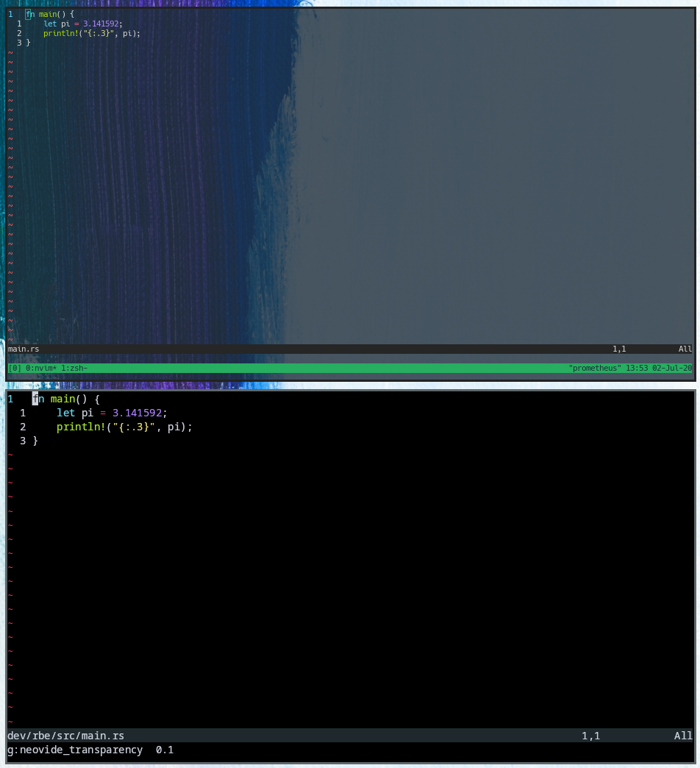Click 'All' in the Neovide status line
The image size is (700, 768).
pyautogui.click(x=683, y=736)
